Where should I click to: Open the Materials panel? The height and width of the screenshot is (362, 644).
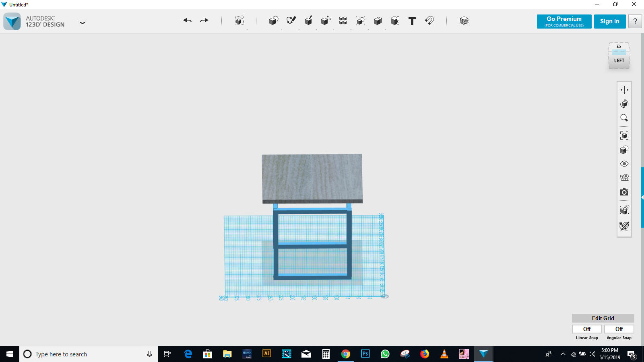click(x=464, y=21)
